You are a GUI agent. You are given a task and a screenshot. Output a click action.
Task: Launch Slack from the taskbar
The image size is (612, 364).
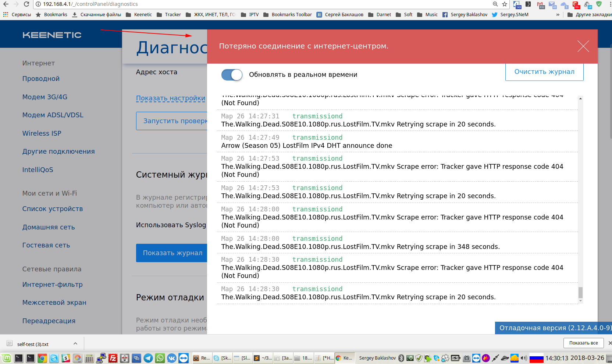click(x=66, y=358)
